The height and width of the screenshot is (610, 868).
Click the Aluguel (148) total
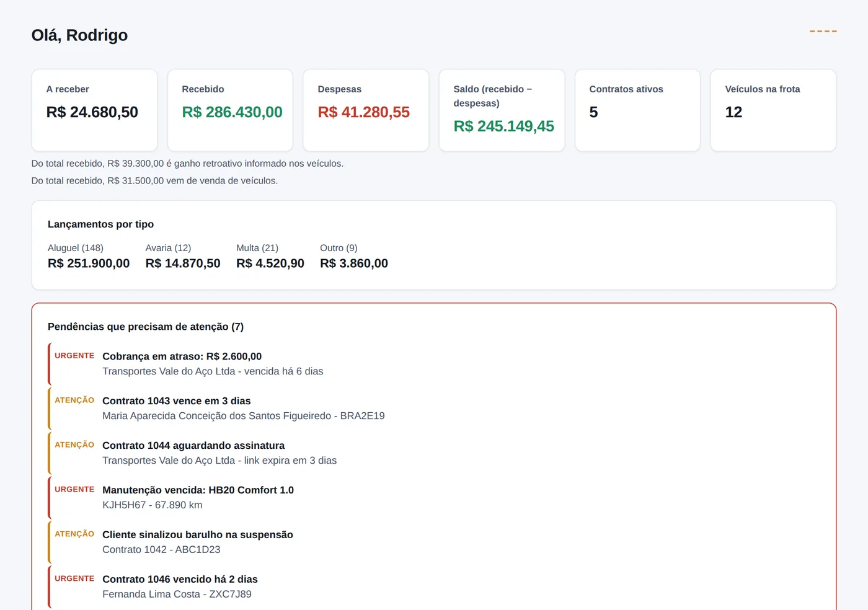(89, 256)
